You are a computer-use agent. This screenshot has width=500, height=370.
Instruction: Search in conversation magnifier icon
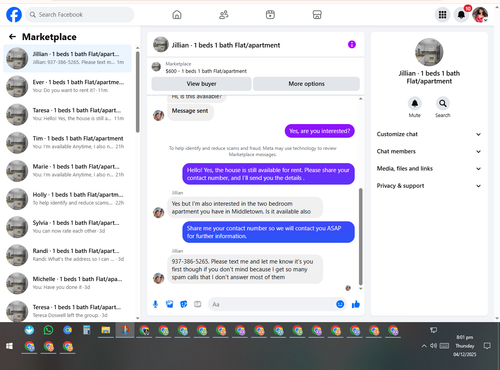click(x=443, y=103)
